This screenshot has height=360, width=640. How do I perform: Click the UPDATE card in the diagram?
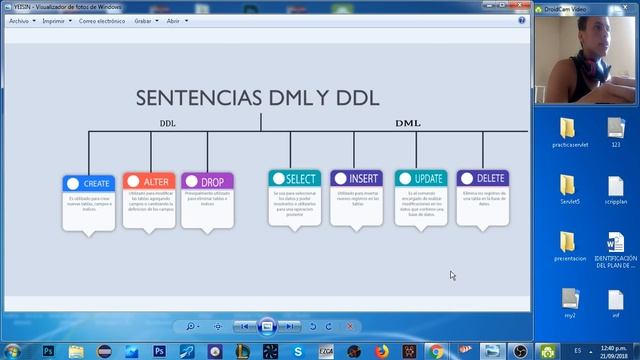click(421, 200)
